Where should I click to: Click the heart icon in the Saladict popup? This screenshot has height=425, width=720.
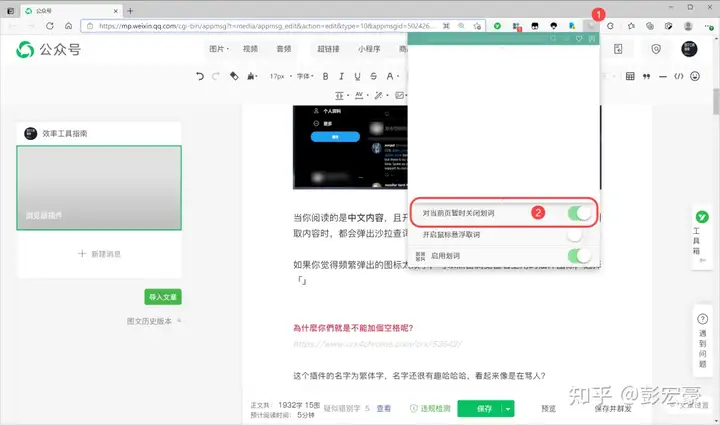point(579,39)
